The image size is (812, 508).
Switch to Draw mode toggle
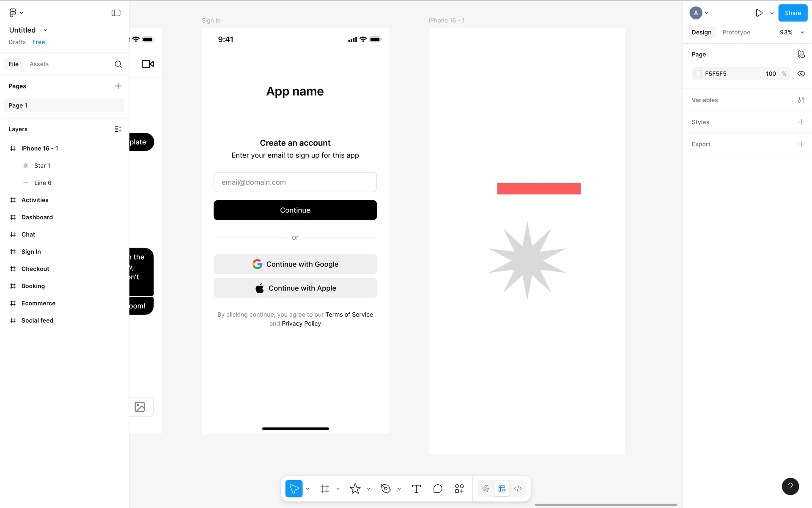(x=486, y=489)
